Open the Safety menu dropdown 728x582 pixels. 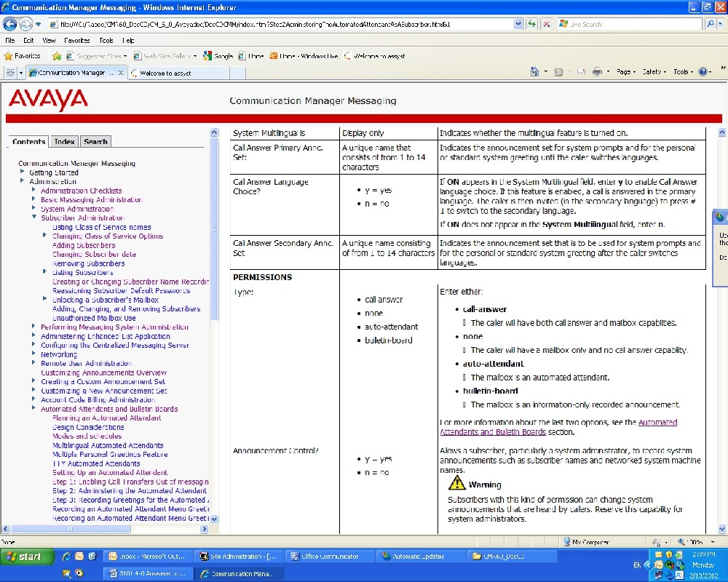654,72
